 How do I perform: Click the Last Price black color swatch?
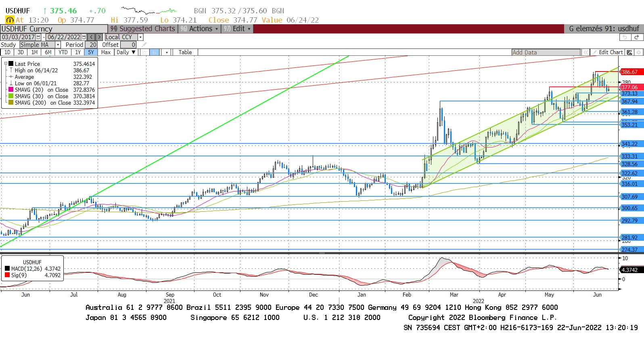click(11, 64)
